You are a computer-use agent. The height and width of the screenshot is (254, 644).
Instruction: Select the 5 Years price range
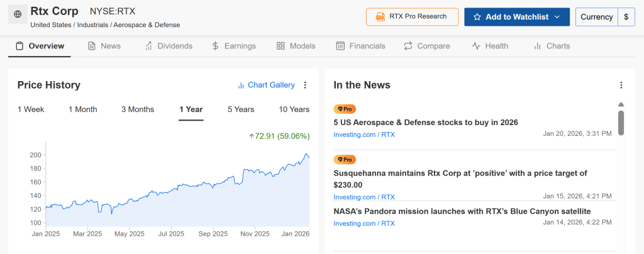click(x=241, y=109)
